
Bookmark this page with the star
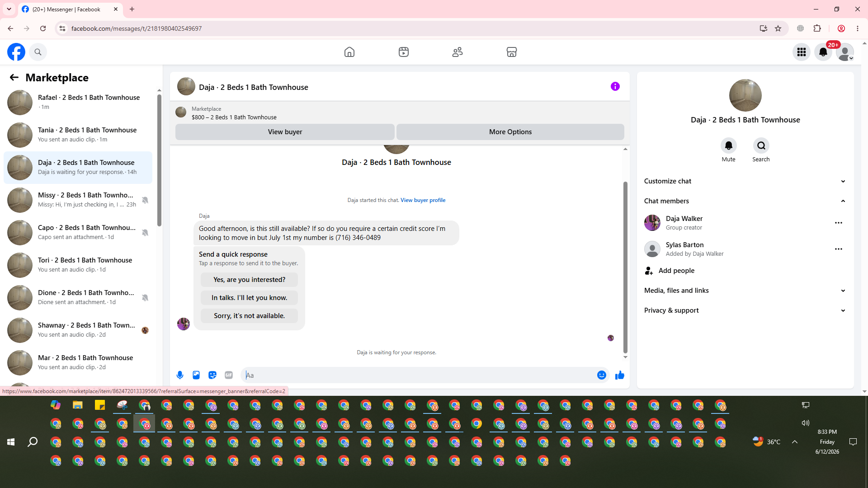click(778, 28)
